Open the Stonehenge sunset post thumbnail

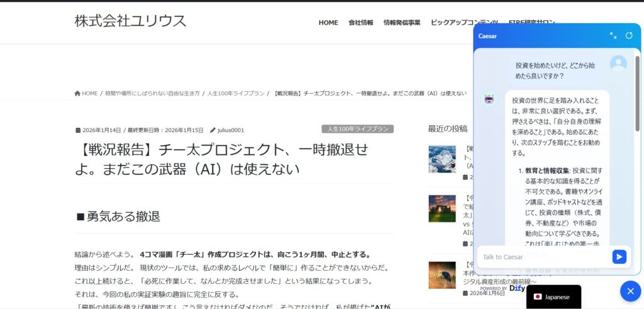(441, 208)
